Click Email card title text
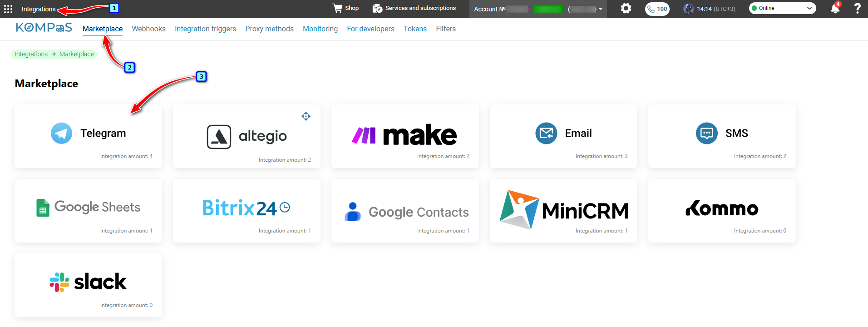The height and width of the screenshot is (327, 868). click(578, 133)
